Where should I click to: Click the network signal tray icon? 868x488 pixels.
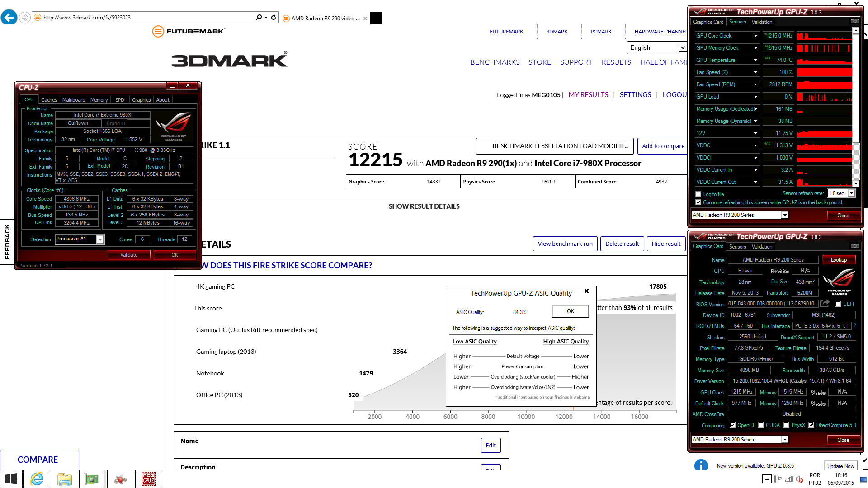(x=789, y=479)
